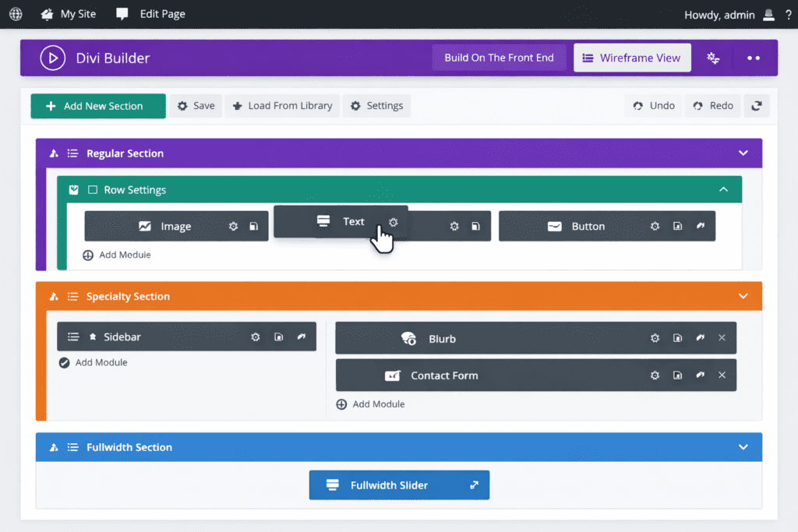The image size is (798, 532).
Task: Open the Image module settings gear
Action: pos(233,226)
